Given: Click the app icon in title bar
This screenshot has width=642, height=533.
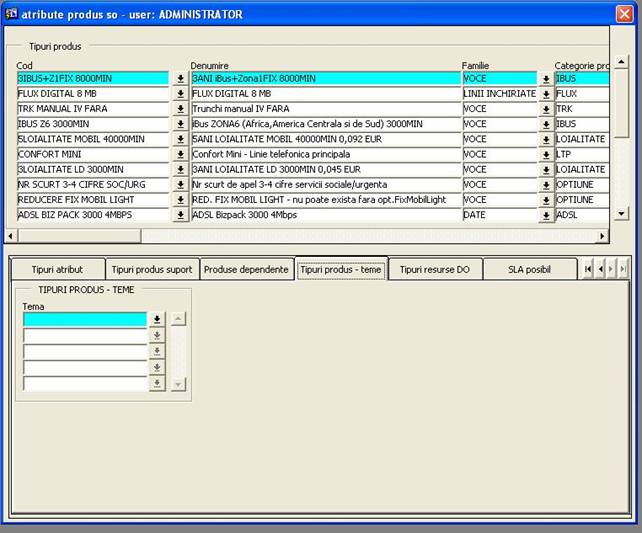Looking at the screenshot, I should [12, 15].
